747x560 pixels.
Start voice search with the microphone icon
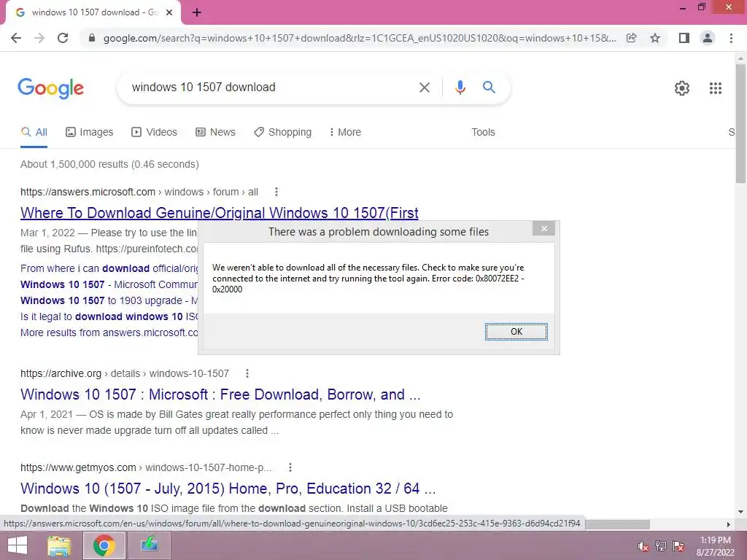coord(460,87)
